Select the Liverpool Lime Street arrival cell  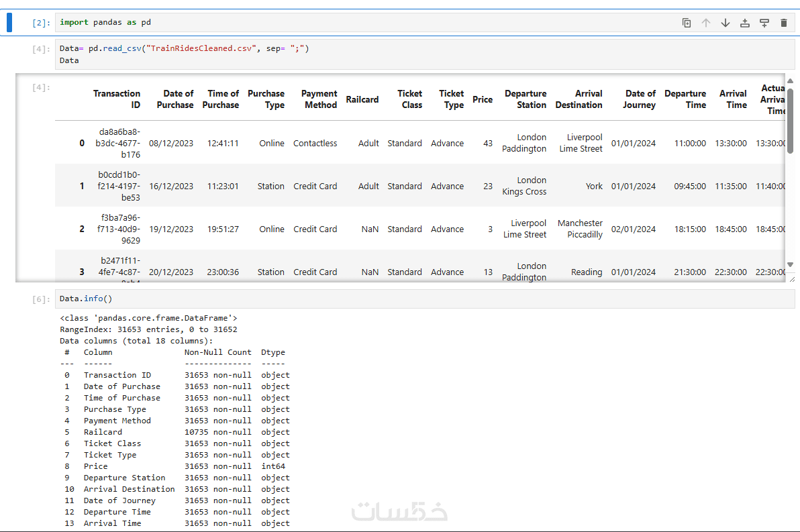(581, 143)
